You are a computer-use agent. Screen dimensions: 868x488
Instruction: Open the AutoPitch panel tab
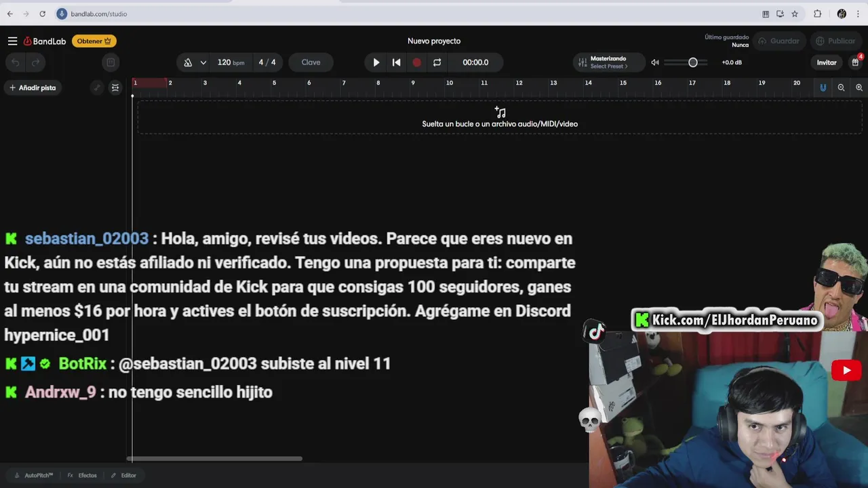click(x=33, y=475)
